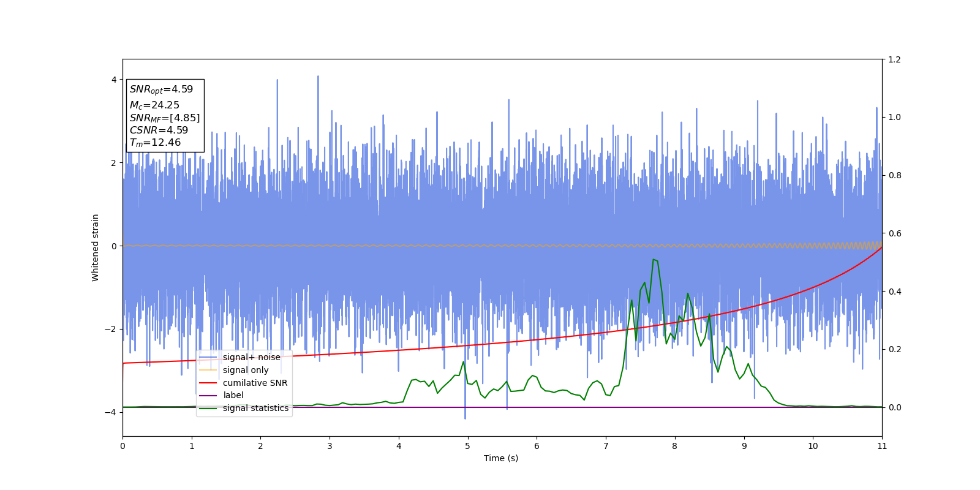980x490 pixels.
Task: Click the "Time (s)" x-axis label
Action: pyautogui.click(x=501, y=458)
